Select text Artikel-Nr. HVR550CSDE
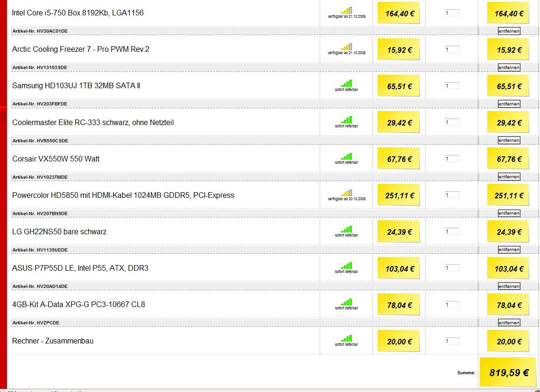This screenshot has height=392, width=540. [x=40, y=140]
